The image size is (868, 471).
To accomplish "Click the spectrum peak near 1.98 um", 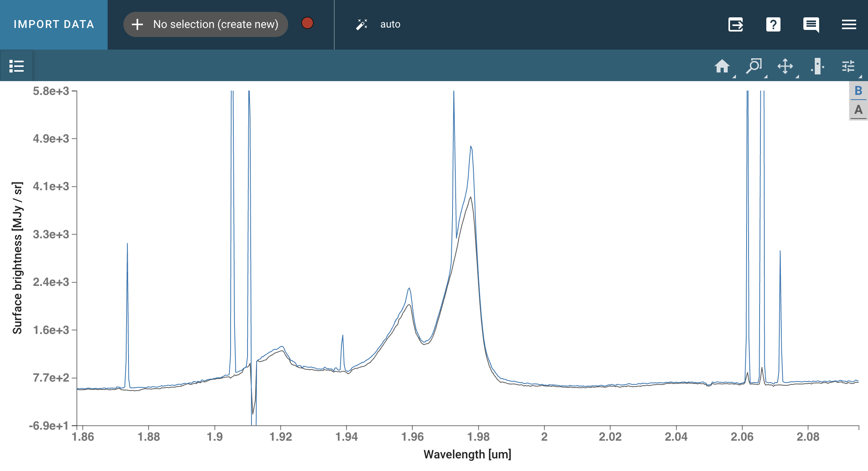I will pyautogui.click(x=471, y=147).
